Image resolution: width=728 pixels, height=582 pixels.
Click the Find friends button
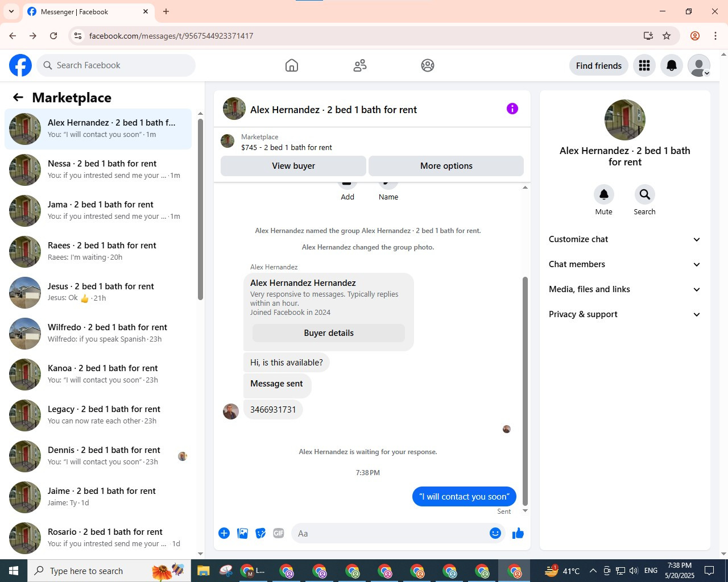pos(599,65)
